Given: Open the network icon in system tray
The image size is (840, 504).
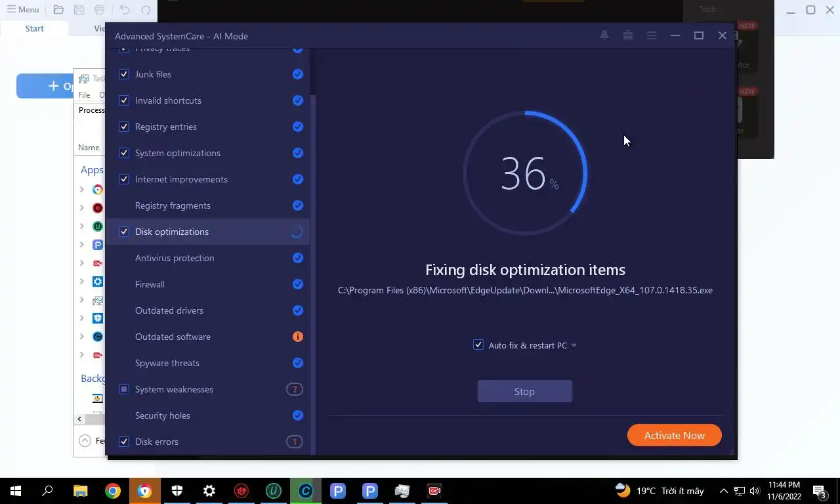Looking at the screenshot, I should [739, 491].
